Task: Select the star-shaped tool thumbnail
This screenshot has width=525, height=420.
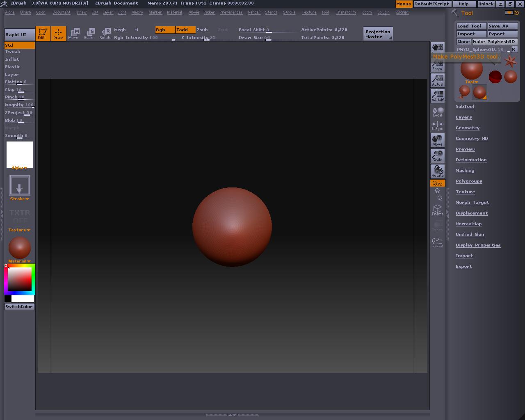Action: [510, 62]
